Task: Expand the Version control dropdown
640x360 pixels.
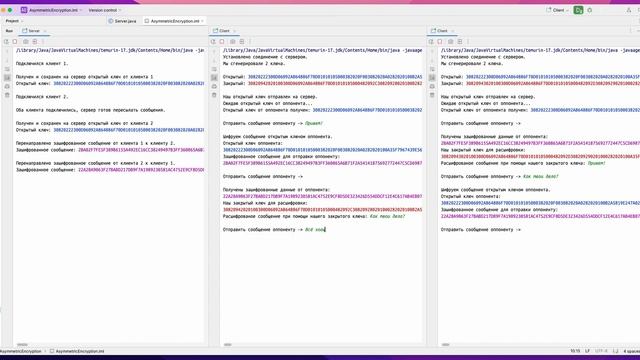Action: tap(105, 10)
